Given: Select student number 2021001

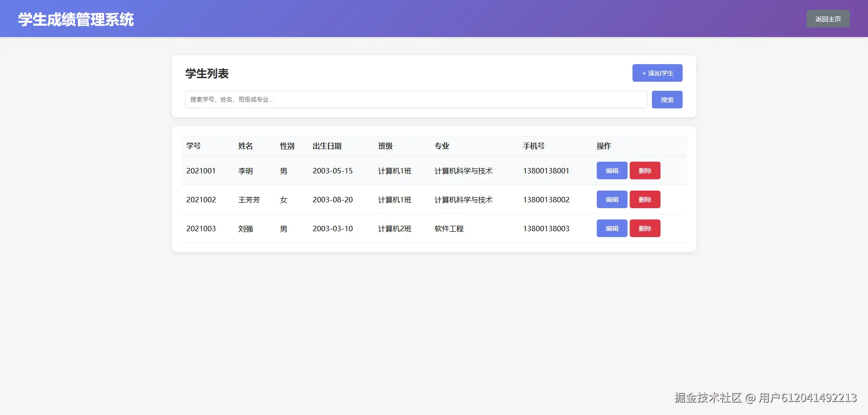Looking at the screenshot, I should [x=201, y=171].
